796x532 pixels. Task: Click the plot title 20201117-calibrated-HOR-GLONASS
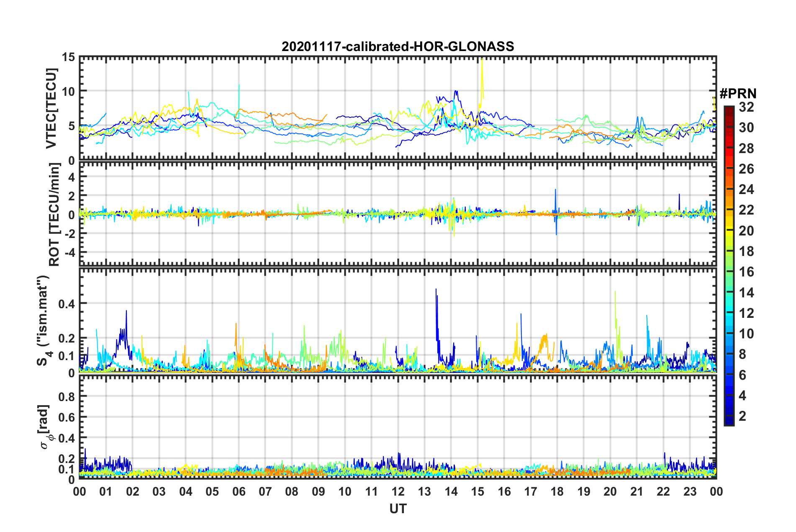click(x=398, y=46)
